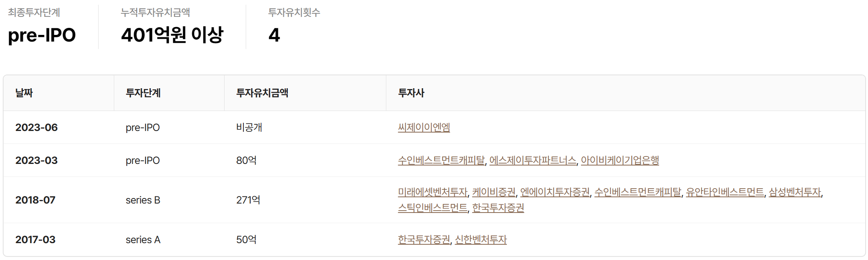The height and width of the screenshot is (260, 868).
Task: Open the 에스제이투자파트너스 link
Action: click(533, 160)
